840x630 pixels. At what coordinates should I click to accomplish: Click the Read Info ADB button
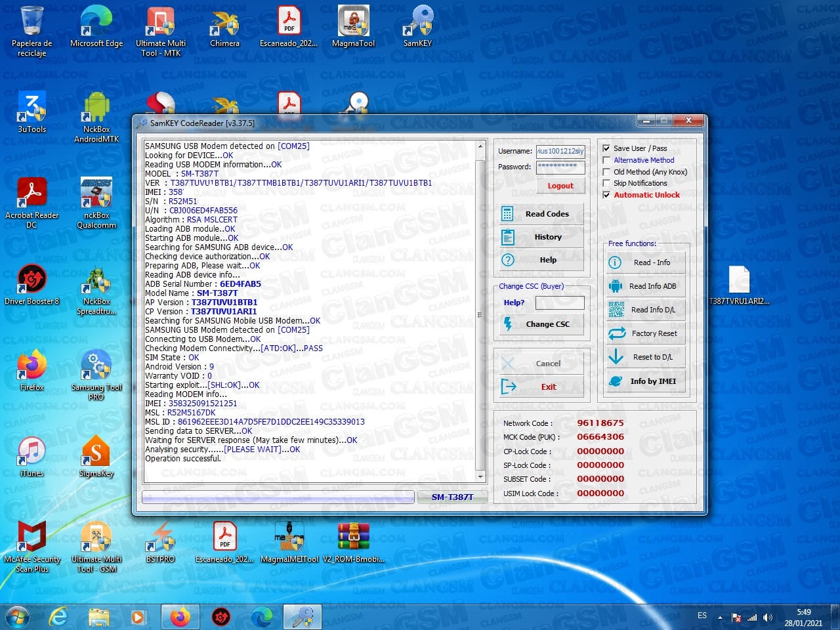click(646, 286)
